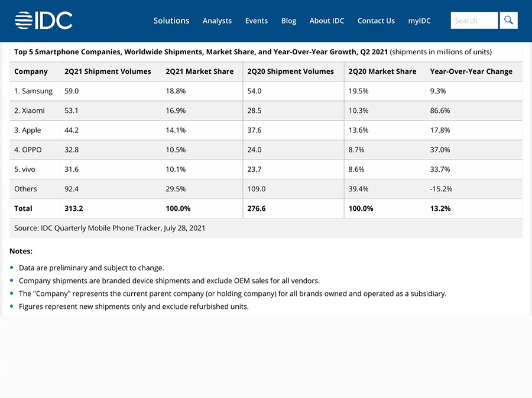Image resolution: width=532 pixels, height=398 pixels.
Task: Click the vivo company cell
Action: coord(25,169)
